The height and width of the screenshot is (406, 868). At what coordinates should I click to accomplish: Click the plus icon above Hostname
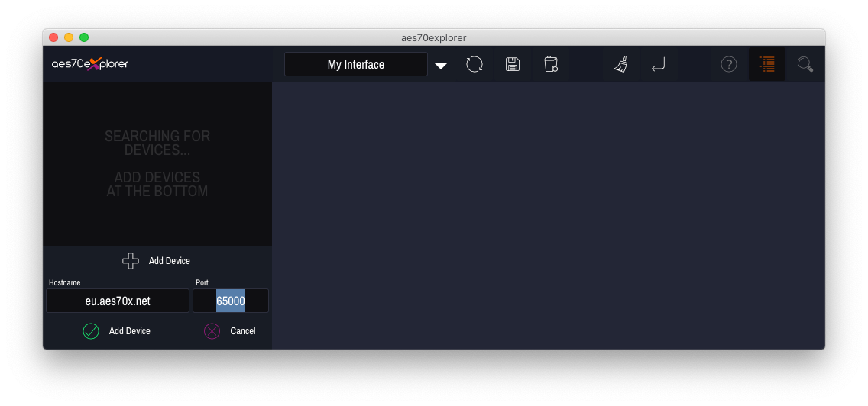click(131, 261)
